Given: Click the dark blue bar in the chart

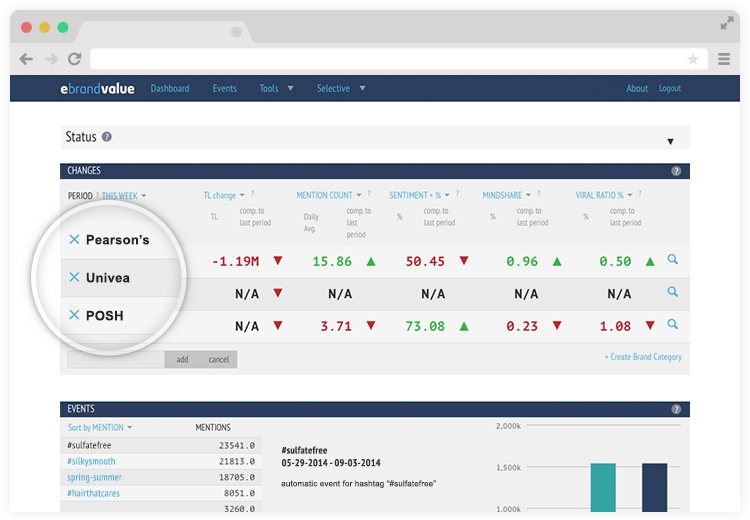Looking at the screenshot, I should pyautogui.click(x=654, y=487).
